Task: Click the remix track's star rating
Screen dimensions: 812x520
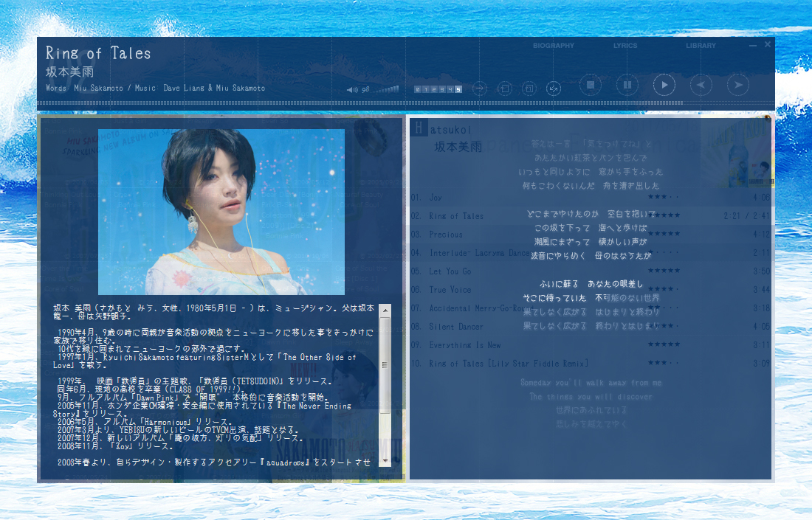Action: pyautogui.click(x=664, y=363)
